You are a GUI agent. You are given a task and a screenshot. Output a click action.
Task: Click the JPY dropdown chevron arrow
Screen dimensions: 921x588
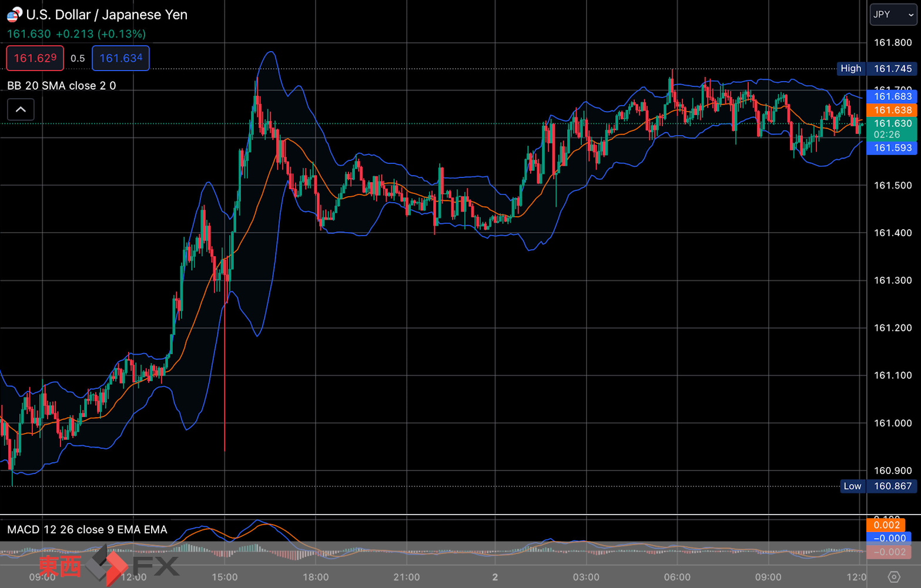pyautogui.click(x=910, y=15)
